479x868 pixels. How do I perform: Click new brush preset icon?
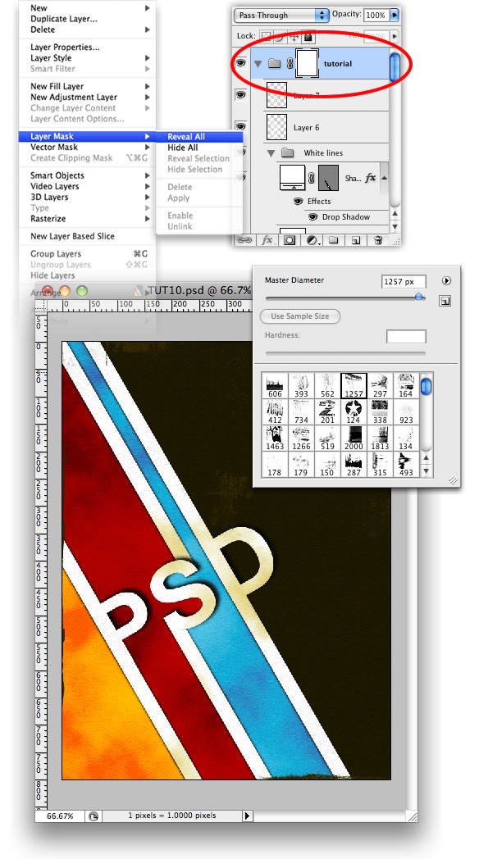(445, 301)
